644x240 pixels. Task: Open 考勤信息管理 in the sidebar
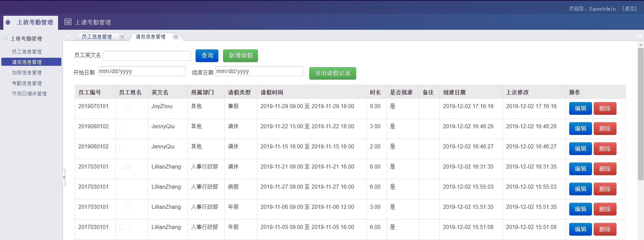point(27,83)
